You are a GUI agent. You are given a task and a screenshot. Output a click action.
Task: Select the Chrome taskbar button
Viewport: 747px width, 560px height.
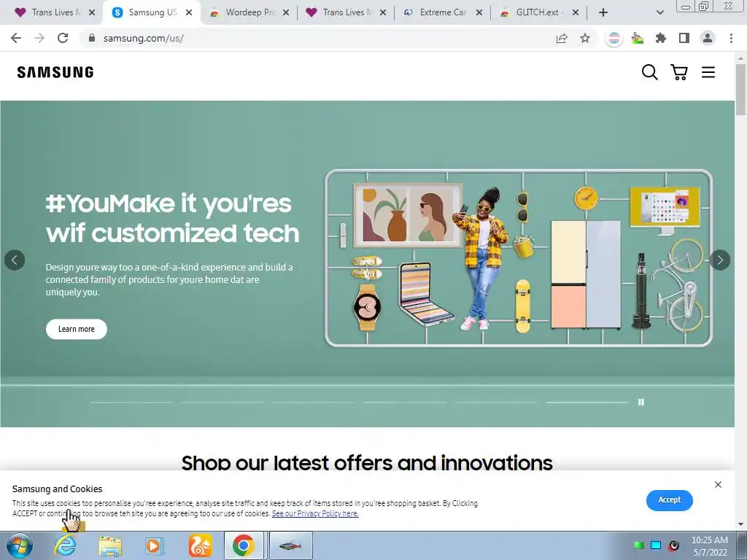pos(244,545)
